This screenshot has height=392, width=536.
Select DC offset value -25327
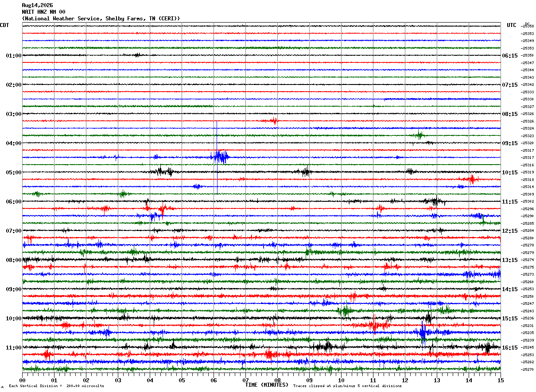528,107
